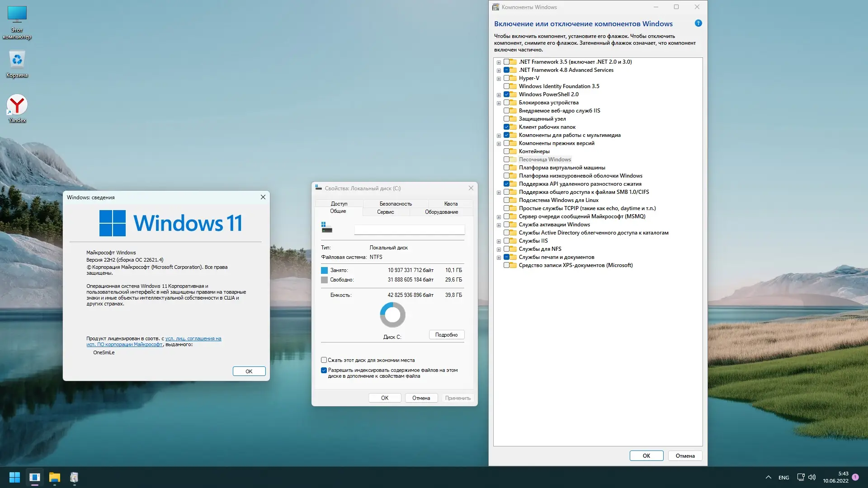Click the help question mark icon
868x488 pixels.
[698, 23]
